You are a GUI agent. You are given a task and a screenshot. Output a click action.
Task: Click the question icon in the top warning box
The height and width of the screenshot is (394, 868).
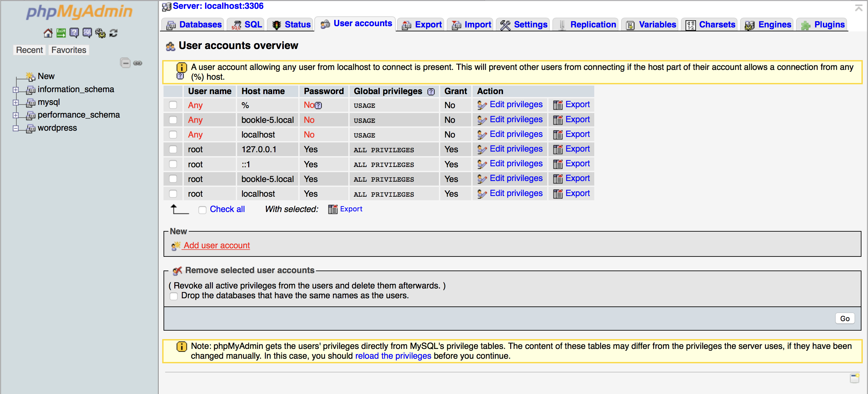(181, 76)
